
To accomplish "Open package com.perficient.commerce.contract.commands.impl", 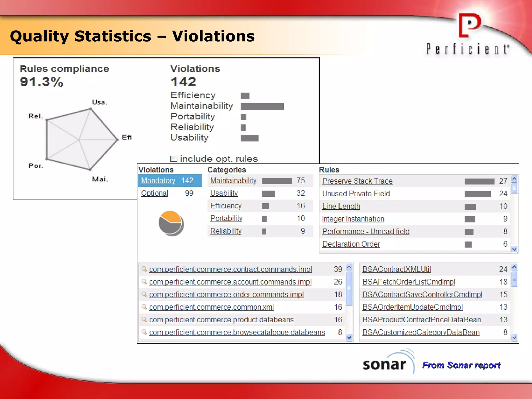I will [x=230, y=269].
